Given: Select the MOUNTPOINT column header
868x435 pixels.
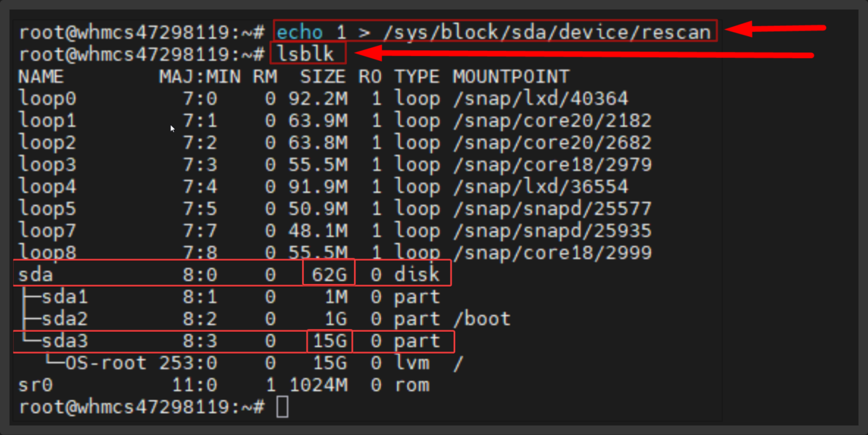Looking at the screenshot, I should [511, 77].
